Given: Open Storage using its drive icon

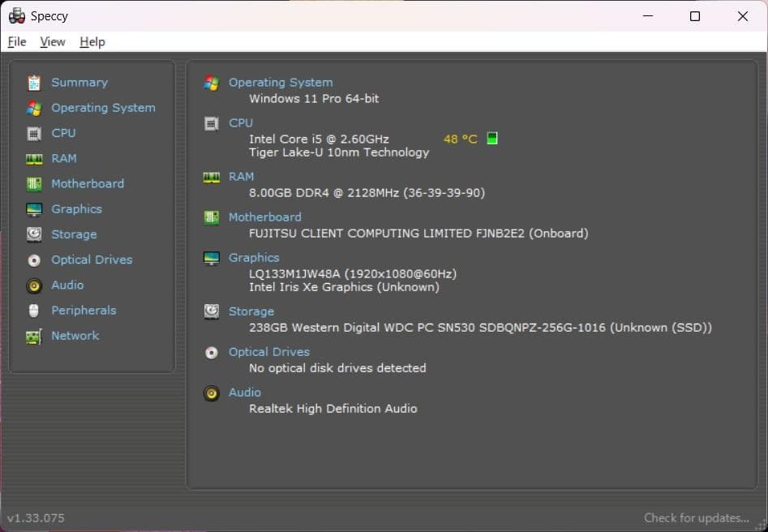Looking at the screenshot, I should [32, 234].
